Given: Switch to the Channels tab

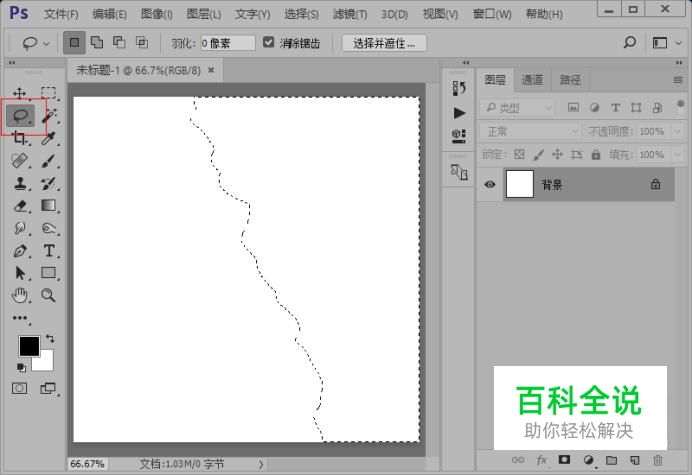Looking at the screenshot, I should 532,80.
